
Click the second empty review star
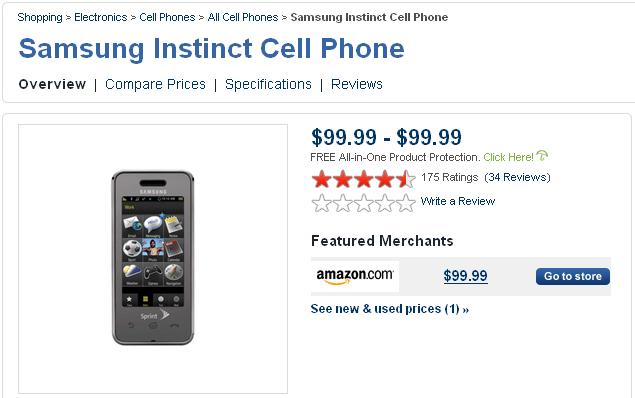point(343,203)
